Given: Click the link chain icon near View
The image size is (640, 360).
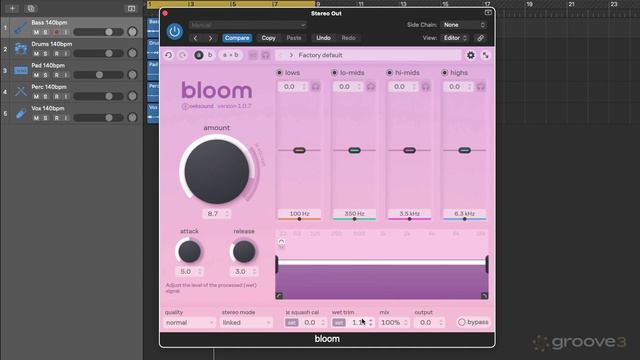Looking at the screenshot, I should [x=480, y=38].
